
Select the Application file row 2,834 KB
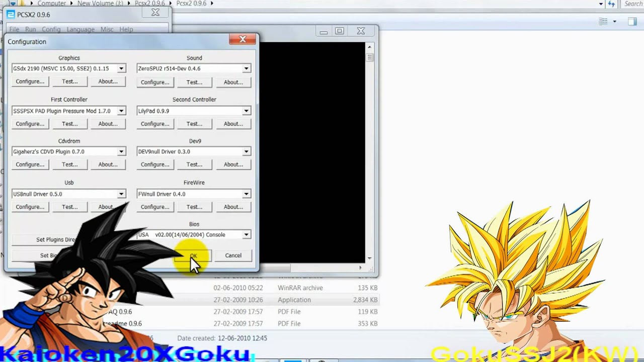pos(294,300)
